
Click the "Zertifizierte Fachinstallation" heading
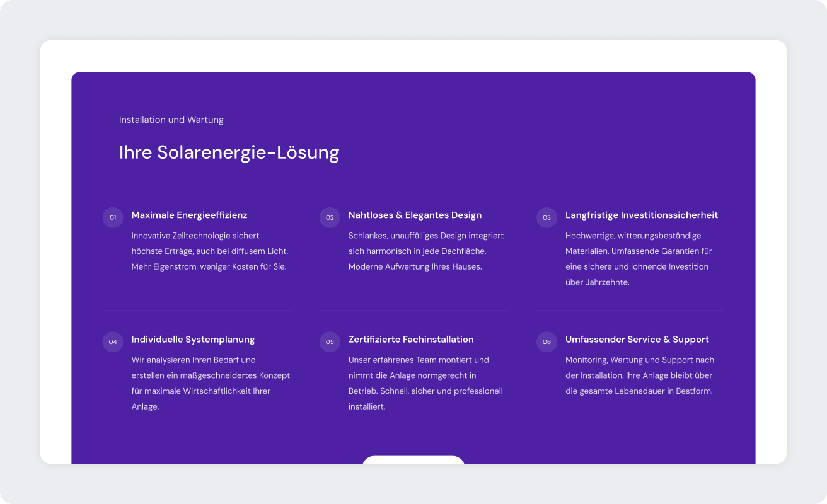(411, 339)
